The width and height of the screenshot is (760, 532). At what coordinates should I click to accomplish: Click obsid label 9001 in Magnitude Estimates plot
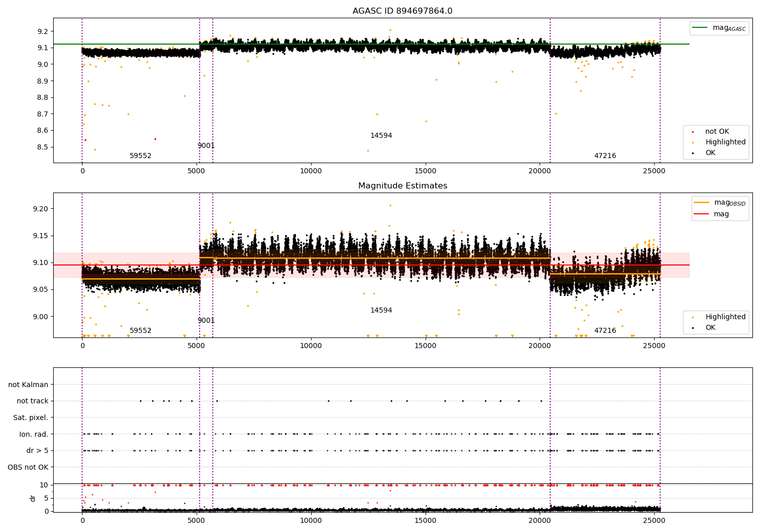click(x=206, y=321)
